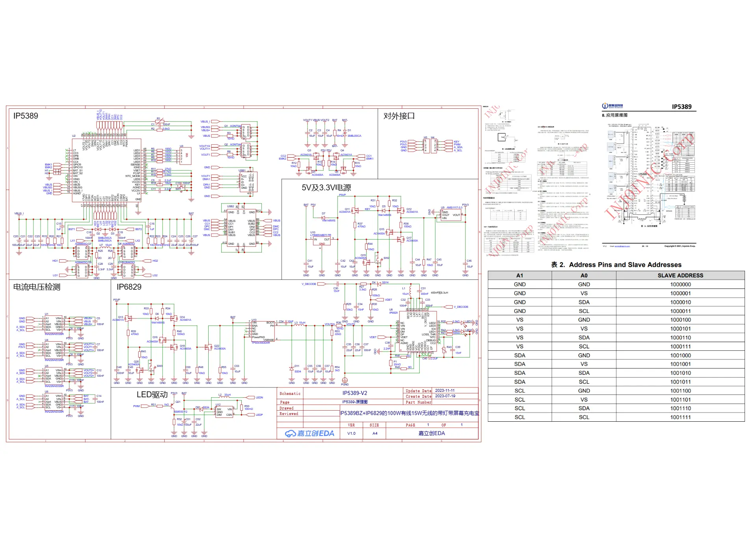Click the A4 size cell
Screen dimensions: 756x536
[x=375, y=434]
